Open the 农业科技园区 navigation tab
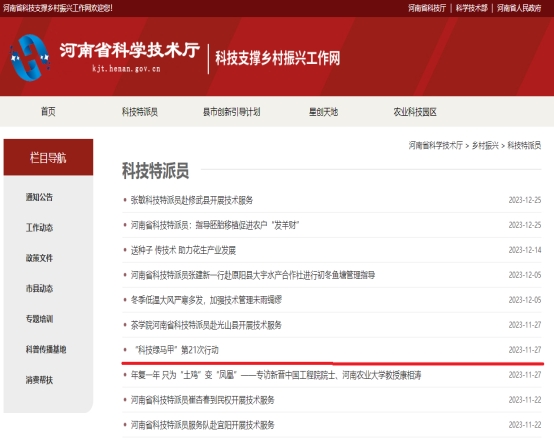Screen dimensions: 554x441 point(415,112)
